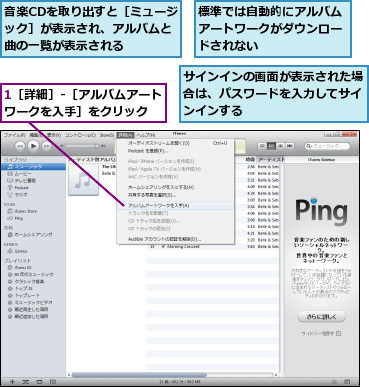Viewport: 369px width, 387px height.
Task: Select ミュージック in the library sidebar
Action: pyautogui.click(x=33, y=166)
